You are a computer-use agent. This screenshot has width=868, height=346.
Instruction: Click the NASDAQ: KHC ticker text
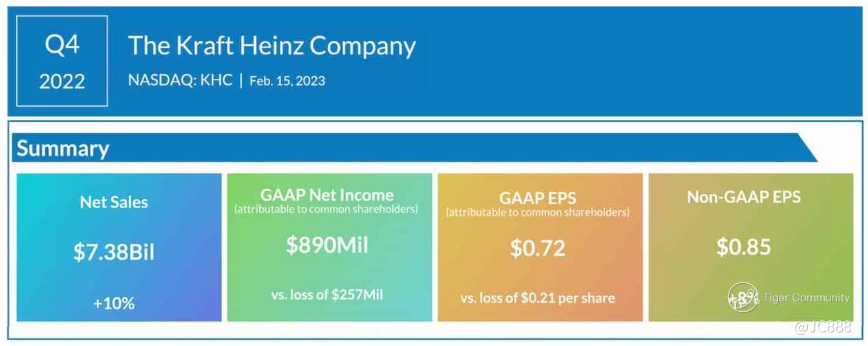click(x=180, y=81)
